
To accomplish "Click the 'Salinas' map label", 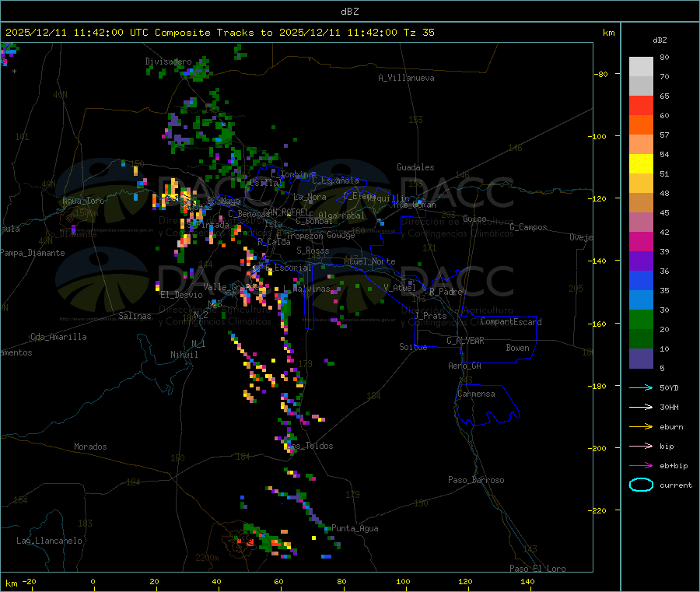I will point(135,316).
